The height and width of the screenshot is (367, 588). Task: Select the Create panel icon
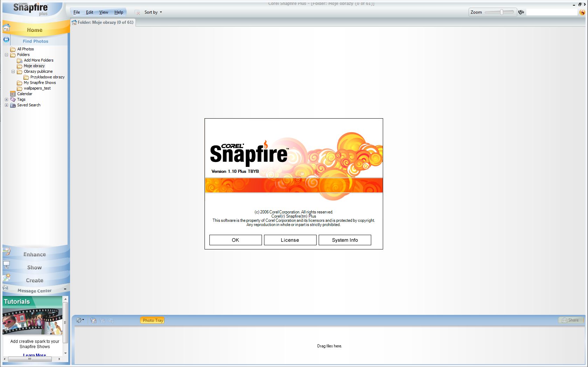7,277
